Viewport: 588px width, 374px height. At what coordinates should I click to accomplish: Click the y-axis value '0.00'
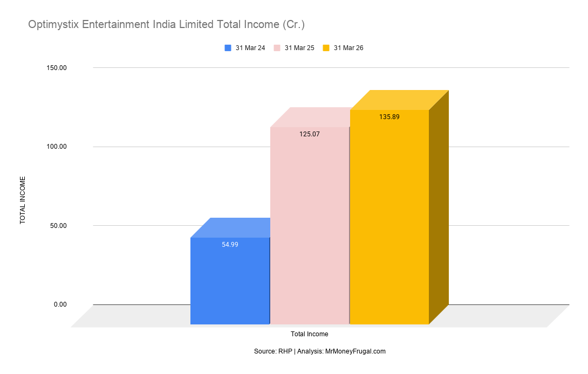(x=60, y=304)
